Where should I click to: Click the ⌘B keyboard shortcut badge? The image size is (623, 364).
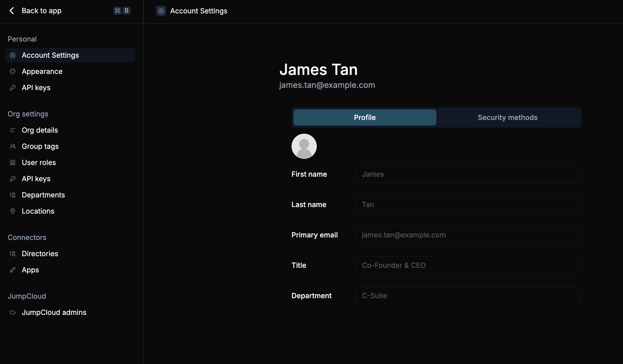pyautogui.click(x=122, y=11)
